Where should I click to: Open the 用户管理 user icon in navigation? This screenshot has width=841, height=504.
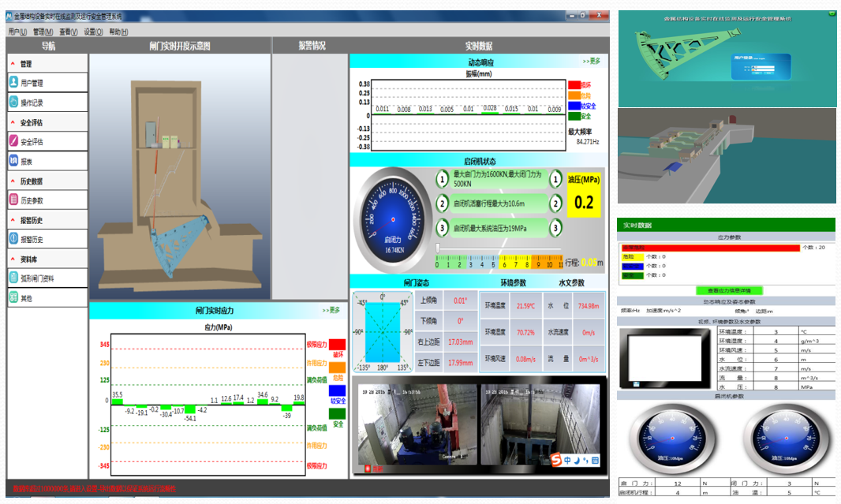point(14,82)
